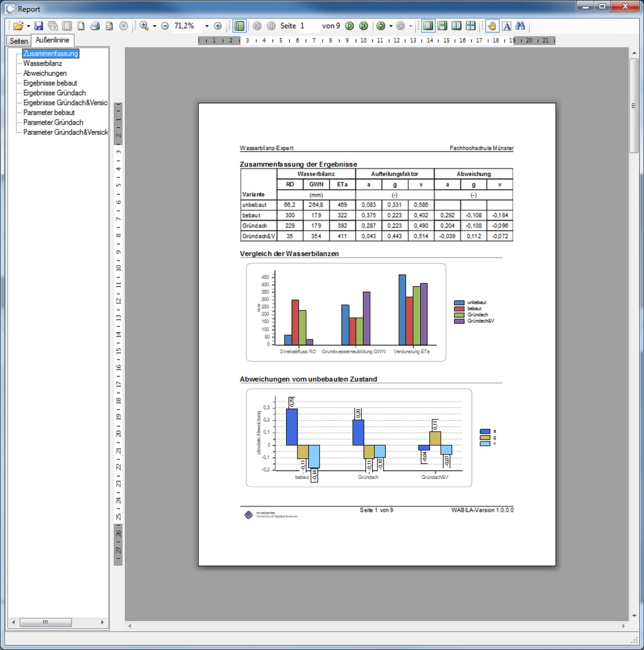Select Ergebnisse Gründach outline entry
Image resolution: width=644 pixels, height=650 pixels.
(x=54, y=93)
